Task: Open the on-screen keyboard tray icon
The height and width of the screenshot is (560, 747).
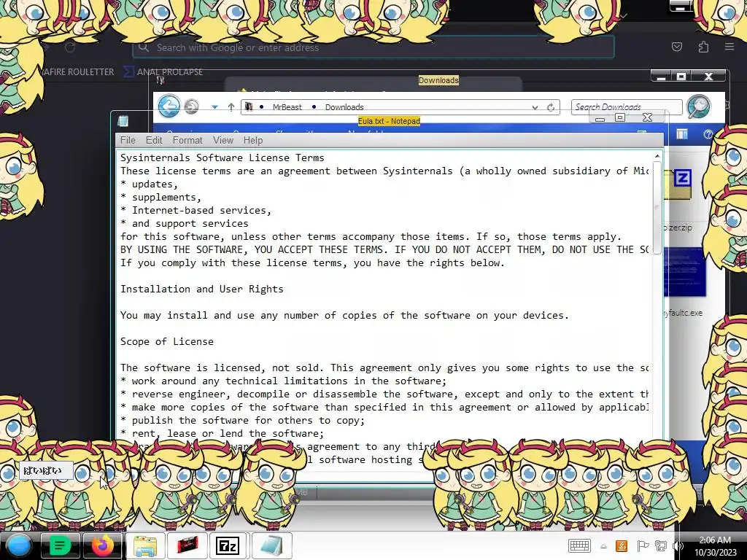Action: [579, 545]
